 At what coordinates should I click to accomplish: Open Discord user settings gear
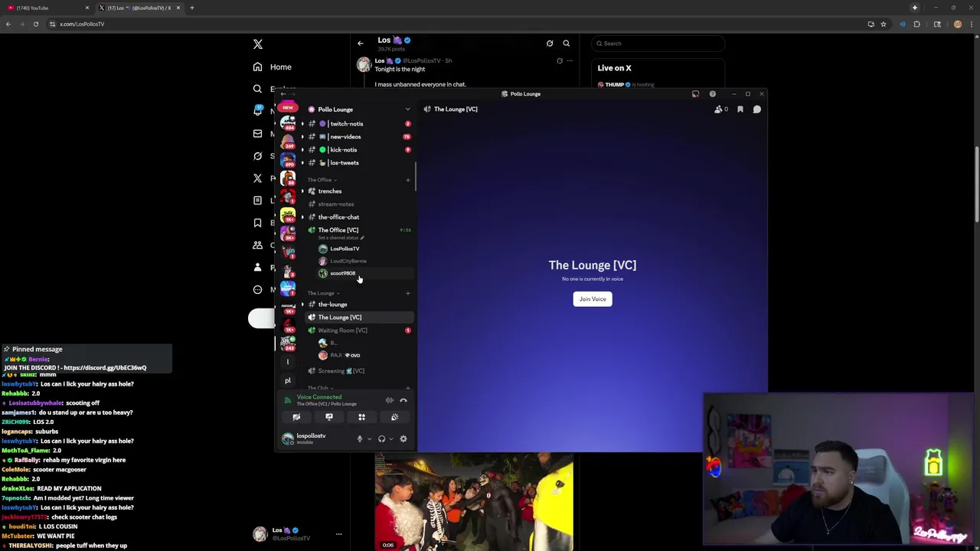(403, 439)
